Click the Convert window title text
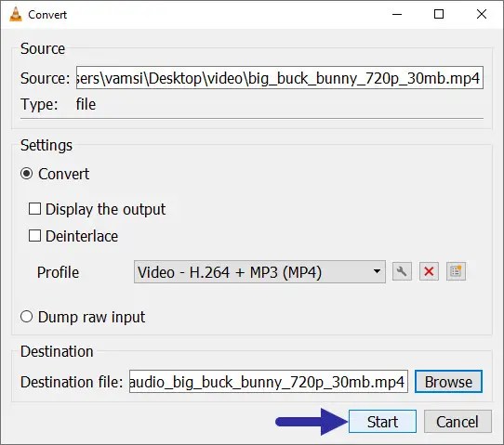Screen dimensions: 504x445 click(x=47, y=15)
